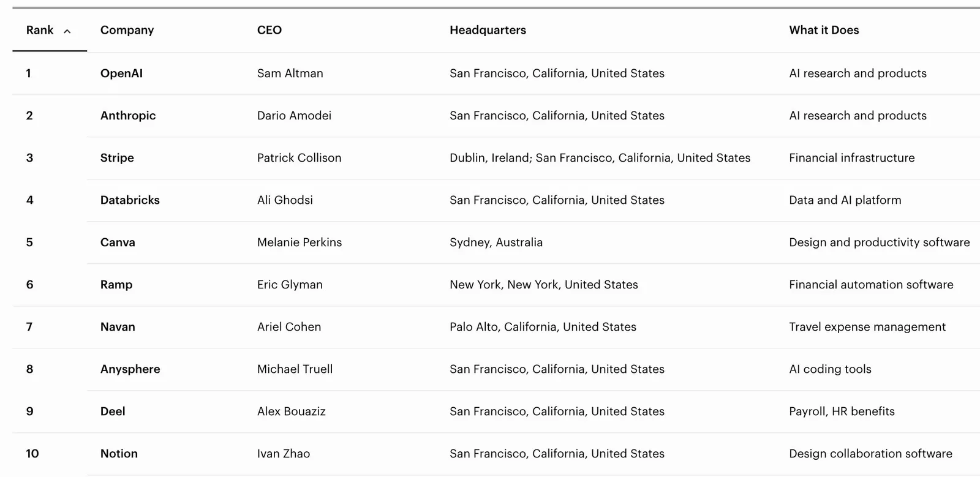
Task: Select the Canva company name
Action: (118, 242)
